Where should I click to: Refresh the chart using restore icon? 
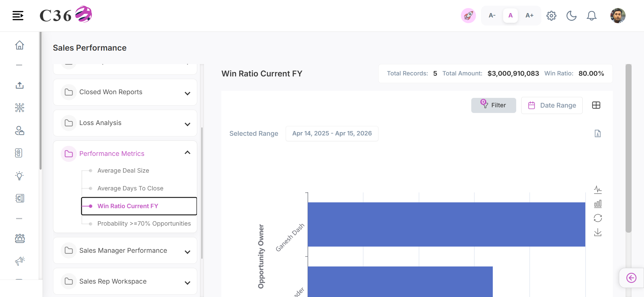(x=598, y=218)
